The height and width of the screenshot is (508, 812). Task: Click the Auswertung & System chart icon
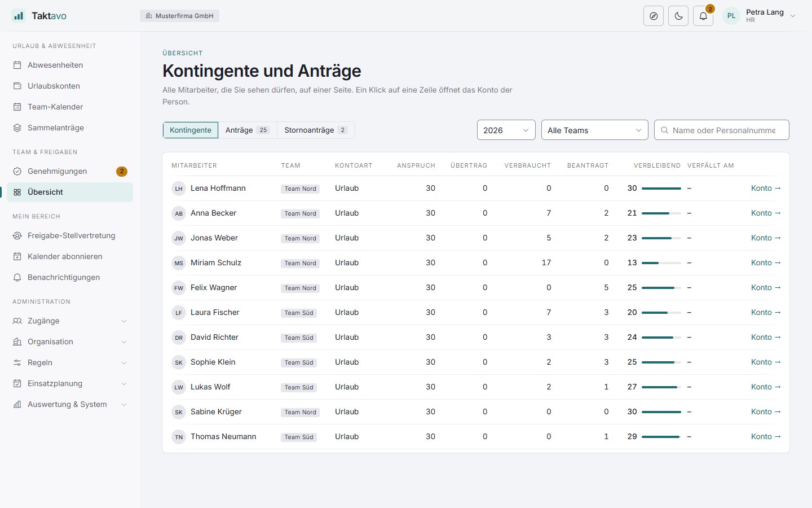pos(17,404)
